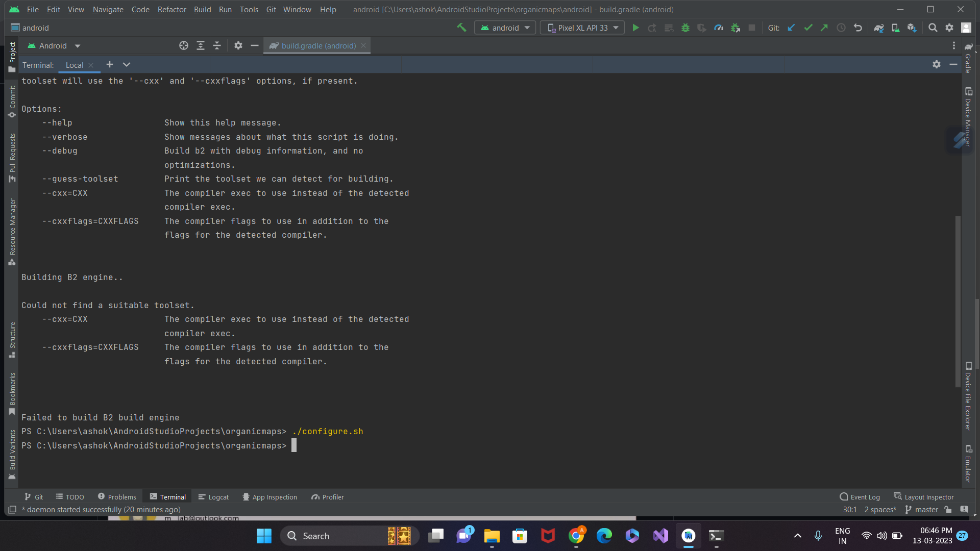Click the Debug app bug icon
This screenshot has width=980, height=551.
pyautogui.click(x=685, y=28)
